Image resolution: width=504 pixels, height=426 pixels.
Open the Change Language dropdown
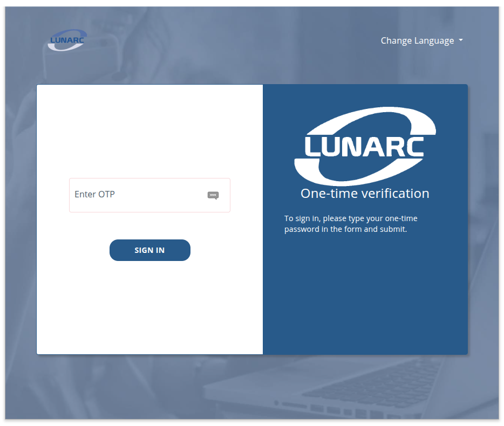pos(422,40)
